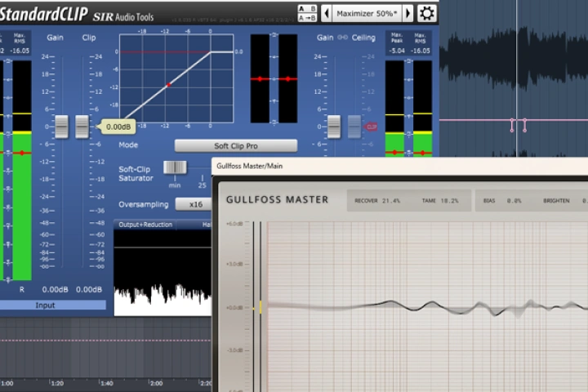Switch to Output+Reduction display tab
Screen dimensions: 588x392
coord(145,225)
